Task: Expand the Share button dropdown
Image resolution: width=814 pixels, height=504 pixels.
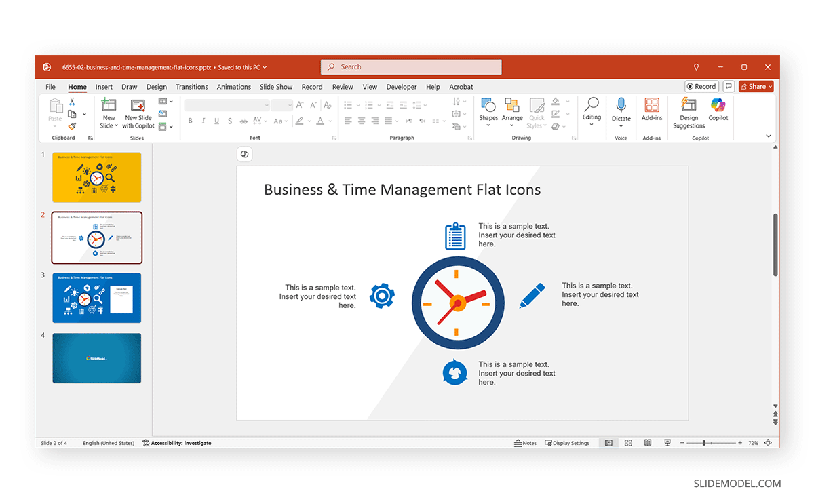Action: [771, 87]
